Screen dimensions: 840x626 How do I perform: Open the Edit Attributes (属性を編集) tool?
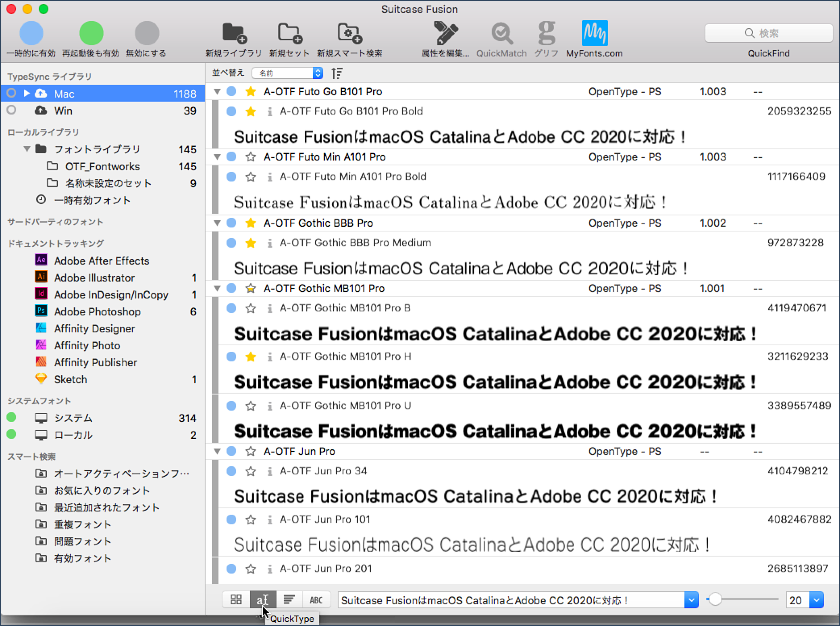click(x=445, y=33)
